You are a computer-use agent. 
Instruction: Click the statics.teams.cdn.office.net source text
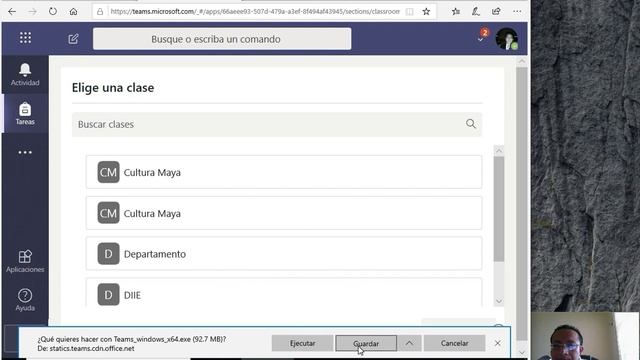tap(86, 349)
